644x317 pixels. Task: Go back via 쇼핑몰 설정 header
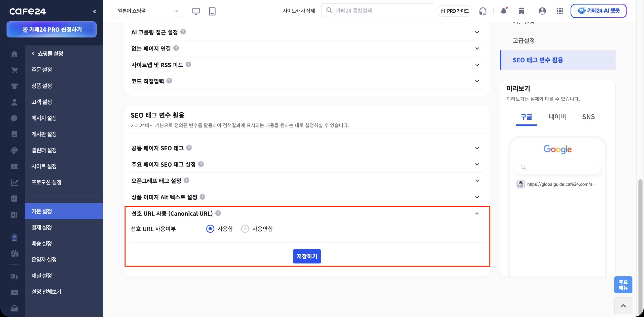point(47,54)
